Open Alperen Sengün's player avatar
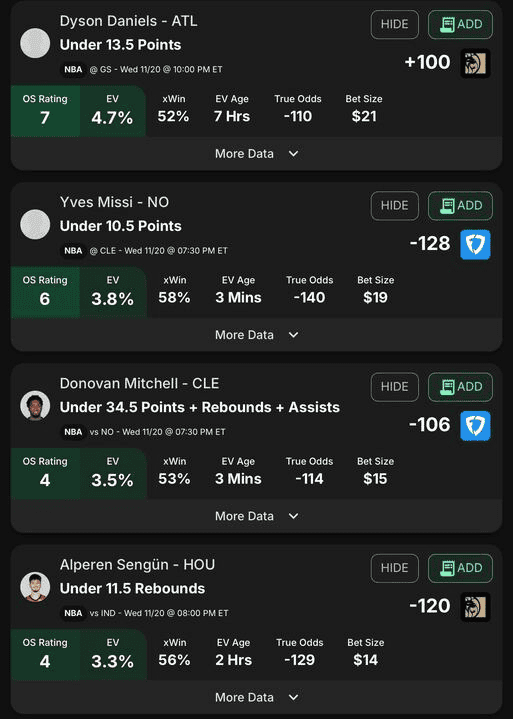Image resolution: width=513 pixels, height=719 pixels. [35, 586]
